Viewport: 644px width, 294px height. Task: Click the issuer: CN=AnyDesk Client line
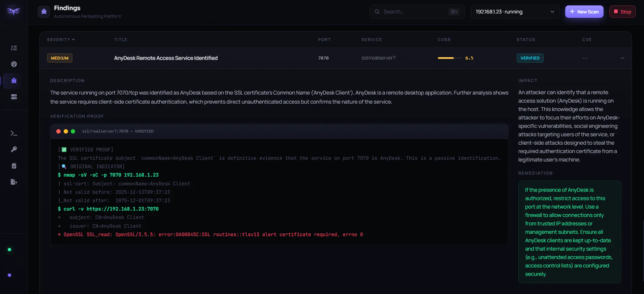pos(100,226)
